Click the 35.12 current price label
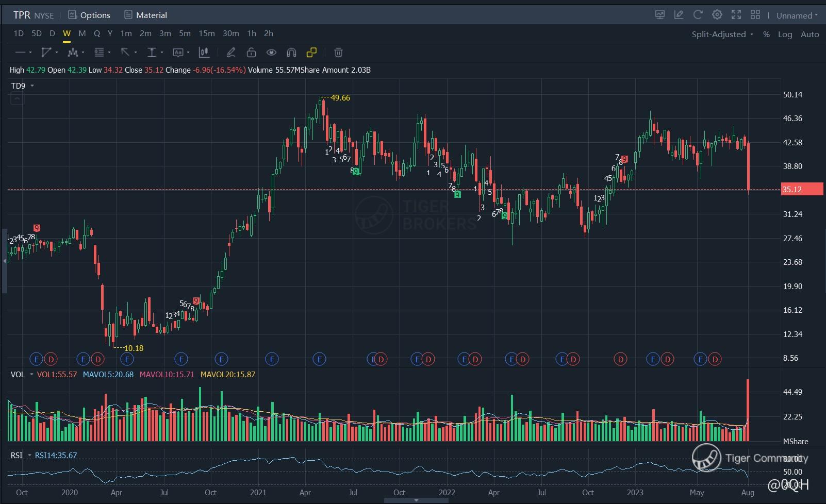The image size is (826, 504). [x=802, y=189]
